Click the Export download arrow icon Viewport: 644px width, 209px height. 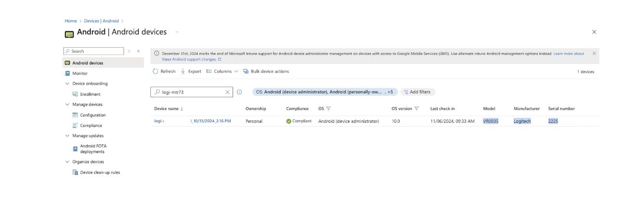click(183, 71)
